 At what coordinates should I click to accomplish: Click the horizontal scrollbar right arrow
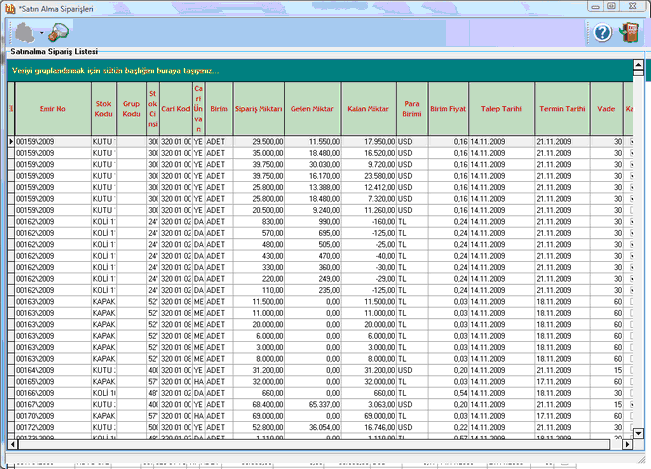pyautogui.click(x=627, y=445)
